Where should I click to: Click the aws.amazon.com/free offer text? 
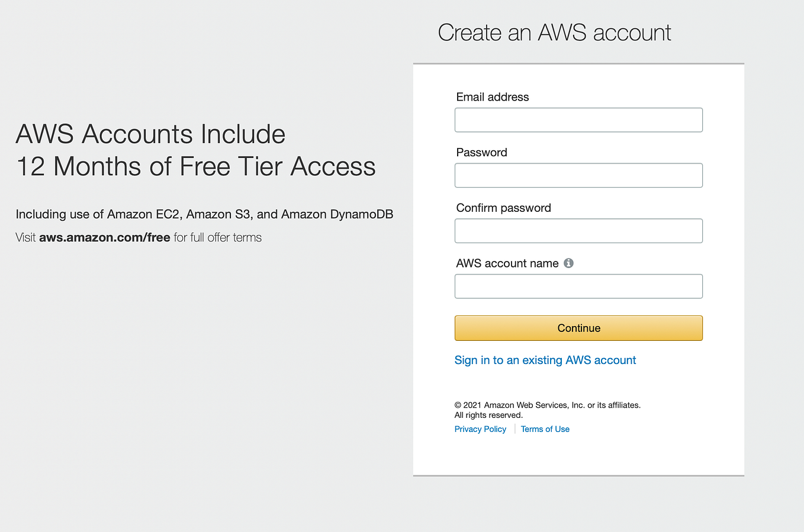pyautogui.click(x=104, y=237)
